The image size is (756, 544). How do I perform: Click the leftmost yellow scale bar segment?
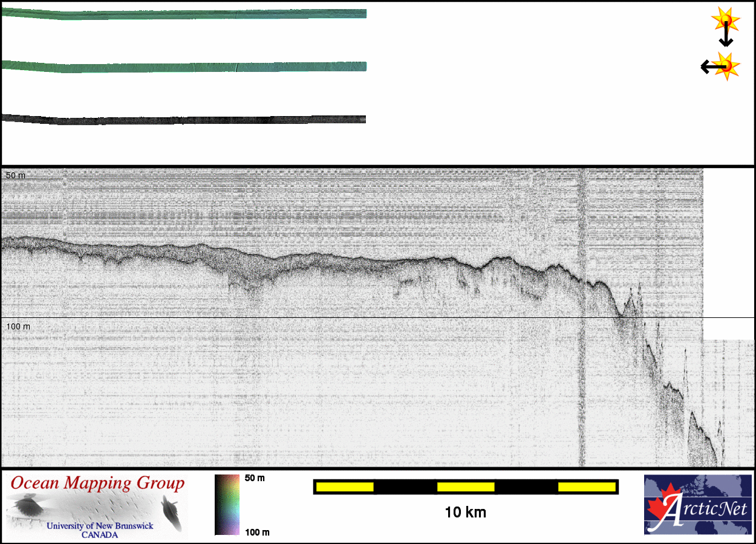point(345,487)
